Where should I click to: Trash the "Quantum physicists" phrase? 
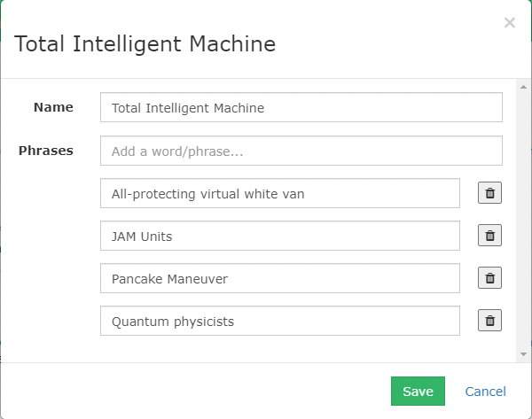tap(489, 321)
